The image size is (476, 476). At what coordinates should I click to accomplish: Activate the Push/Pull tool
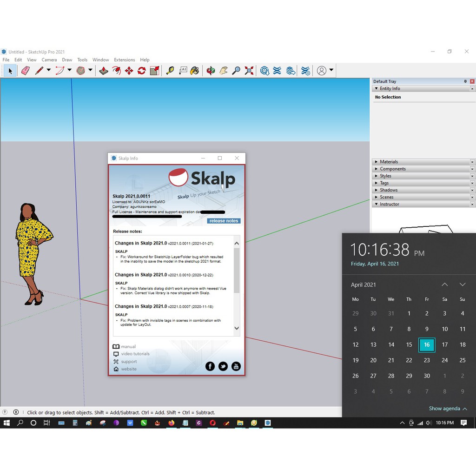(104, 70)
